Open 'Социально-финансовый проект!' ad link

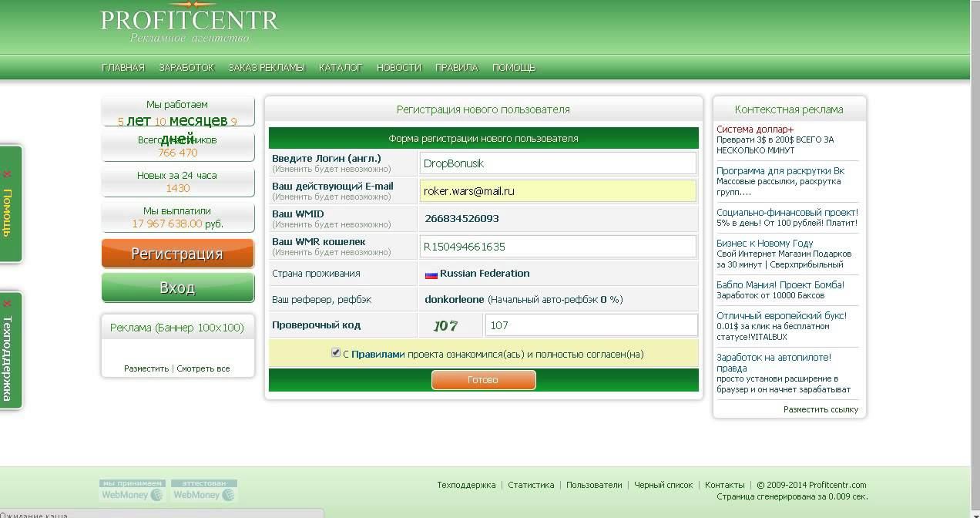pos(787,213)
